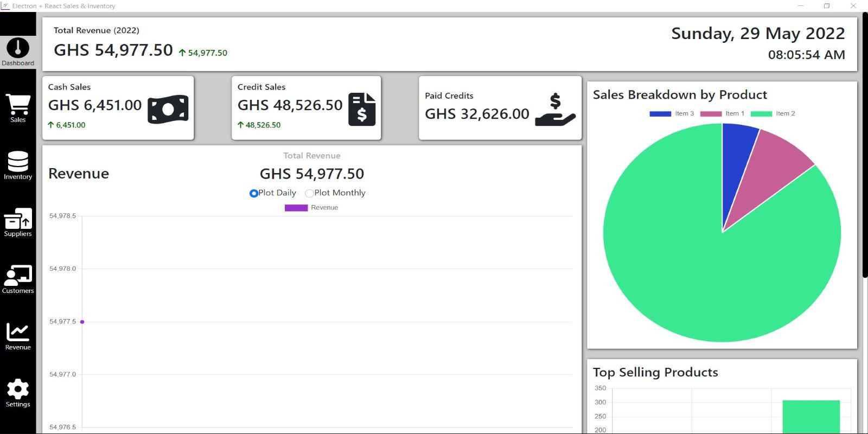Toggle Item 1 pink legend entry
The width and height of the screenshot is (868, 434).
click(x=722, y=114)
